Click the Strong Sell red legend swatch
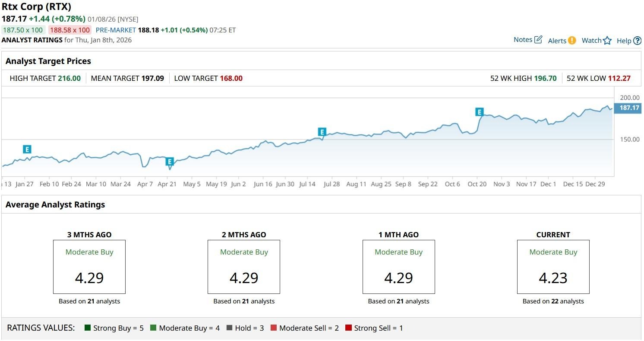The height and width of the screenshot is (341, 644). coord(349,328)
